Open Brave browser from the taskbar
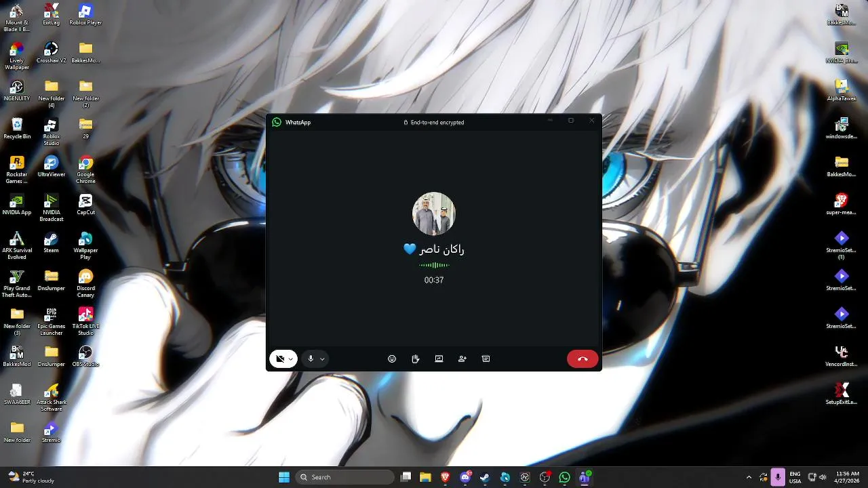 446,477
